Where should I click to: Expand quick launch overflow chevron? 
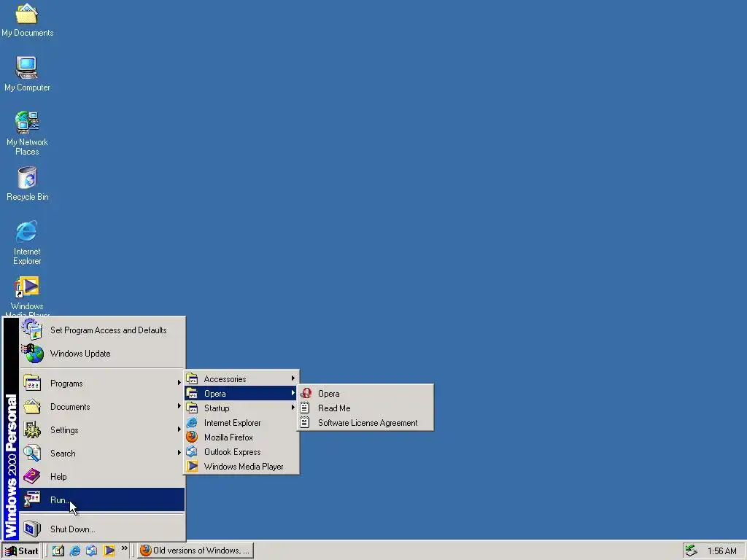124,548
